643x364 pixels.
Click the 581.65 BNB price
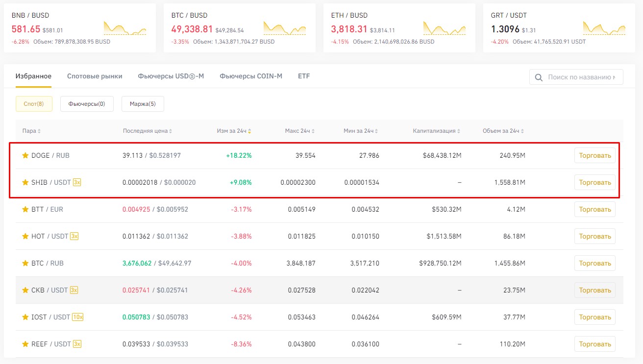click(x=25, y=29)
